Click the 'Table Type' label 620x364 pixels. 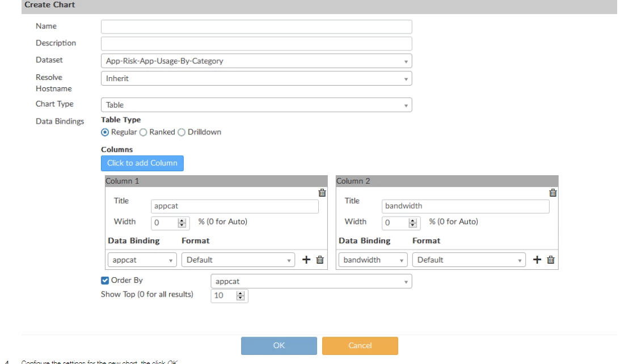(x=121, y=120)
